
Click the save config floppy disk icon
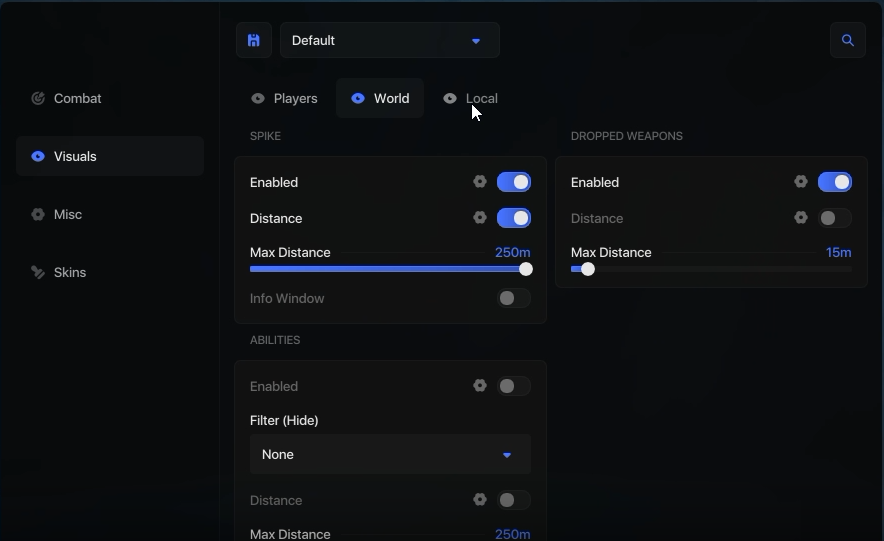[254, 40]
